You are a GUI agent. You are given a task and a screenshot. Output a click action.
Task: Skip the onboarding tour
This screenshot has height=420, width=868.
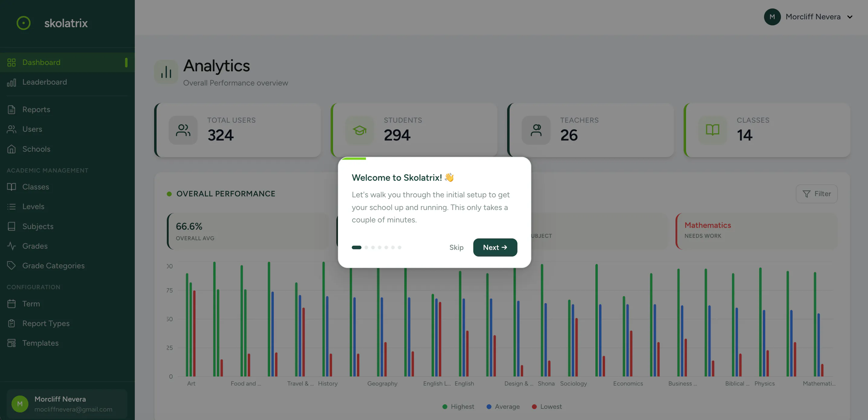click(456, 247)
